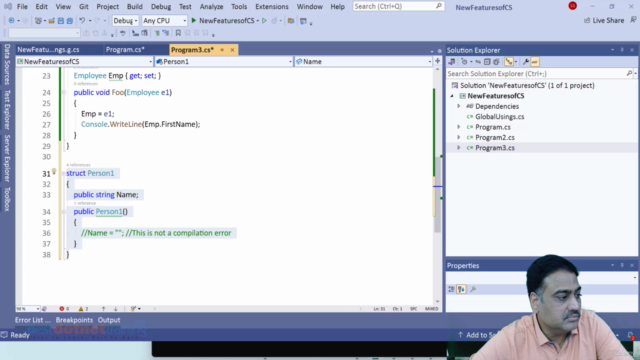Navigate to previous issue with up arrow
Screen dimensions: 640x360
[104, 309]
